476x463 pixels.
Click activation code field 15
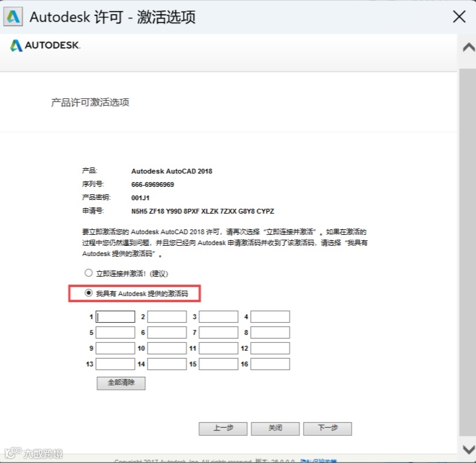219,364
